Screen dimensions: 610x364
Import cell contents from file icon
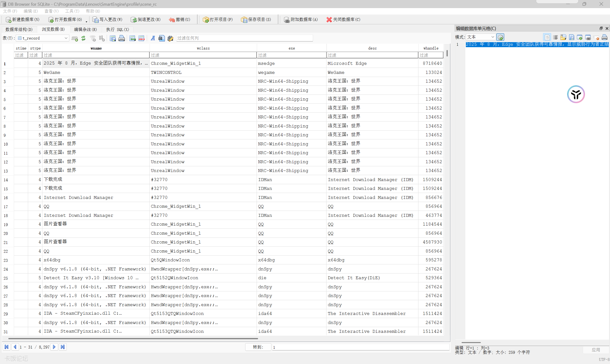pyautogui.click(x=563, y=37)
